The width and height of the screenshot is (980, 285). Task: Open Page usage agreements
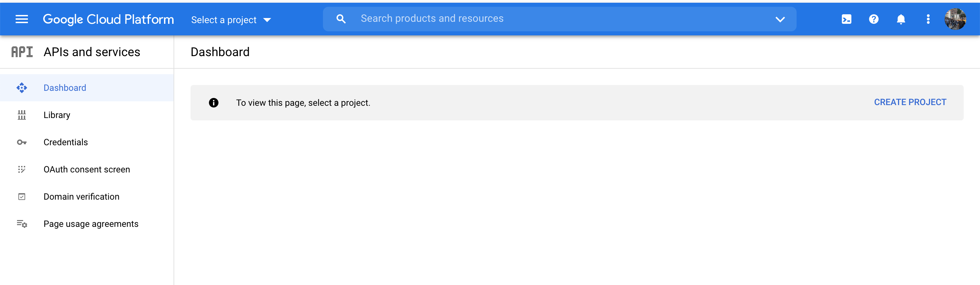[x=91, y=224]
